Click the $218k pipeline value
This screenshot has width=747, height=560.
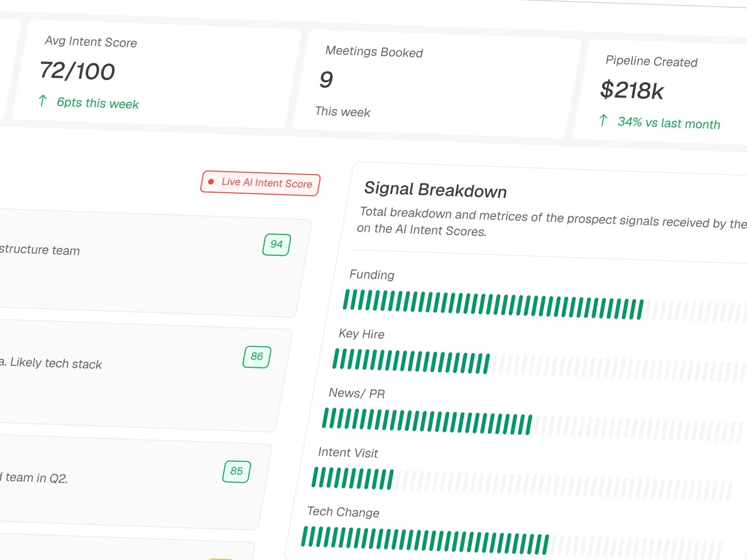[632, 90]
